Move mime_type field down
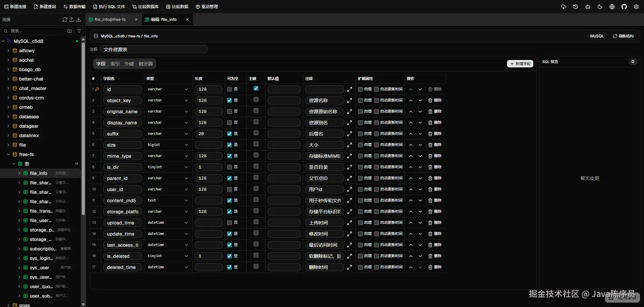The width and height of the screenshot is (644, 307). (x=420, y=156)
